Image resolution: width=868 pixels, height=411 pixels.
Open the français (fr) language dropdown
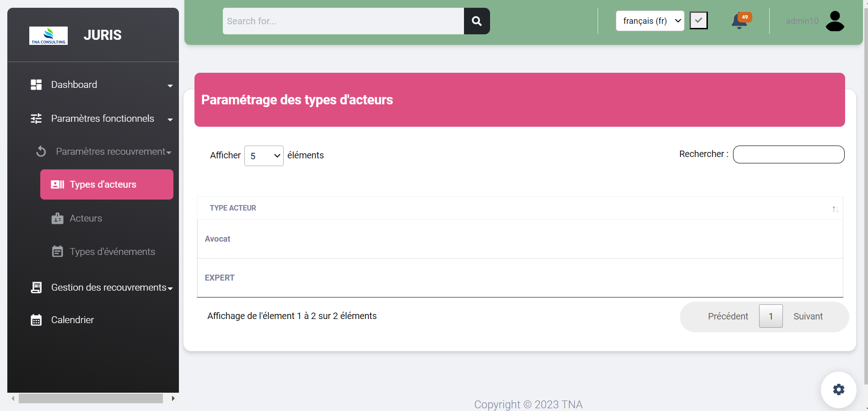coord(650,21)
